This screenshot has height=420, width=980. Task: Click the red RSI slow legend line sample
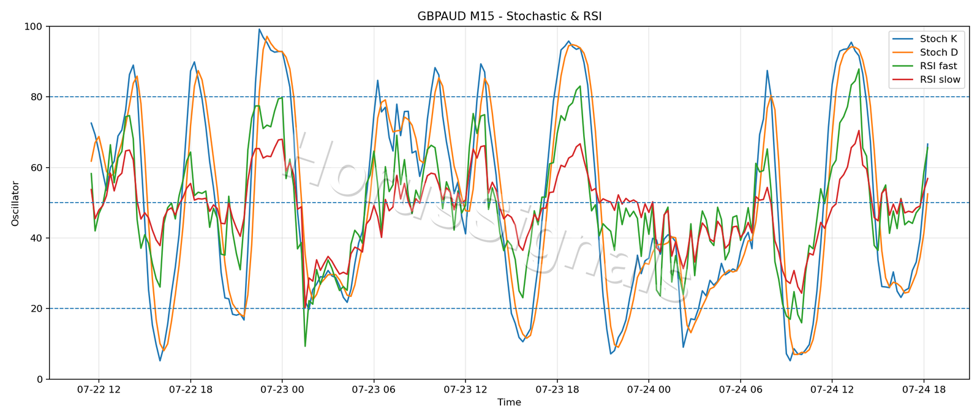[x=904, y=80]
